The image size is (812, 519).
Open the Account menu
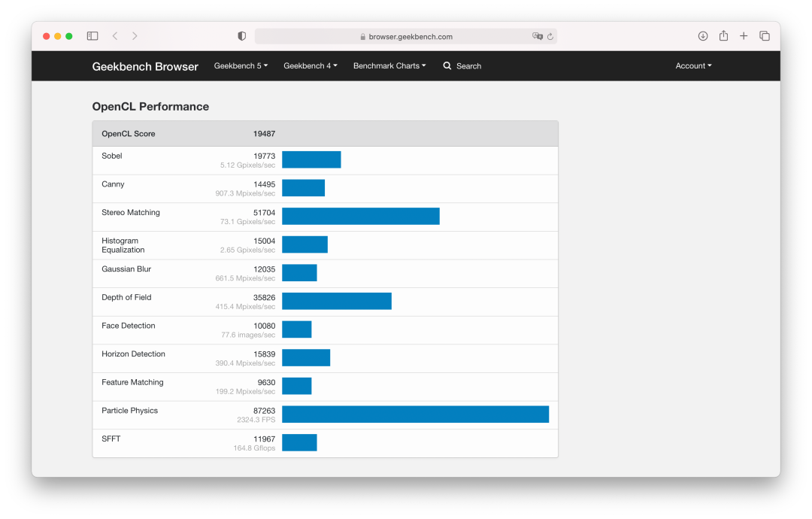click(x=692, y=66)
